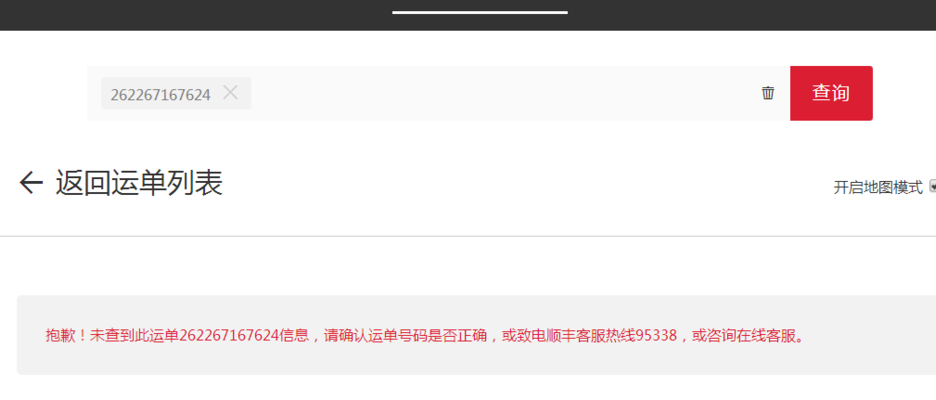Toggle the 开启地图模式 checkbox
Screen dimensions: 936x400
click(932, 187)
